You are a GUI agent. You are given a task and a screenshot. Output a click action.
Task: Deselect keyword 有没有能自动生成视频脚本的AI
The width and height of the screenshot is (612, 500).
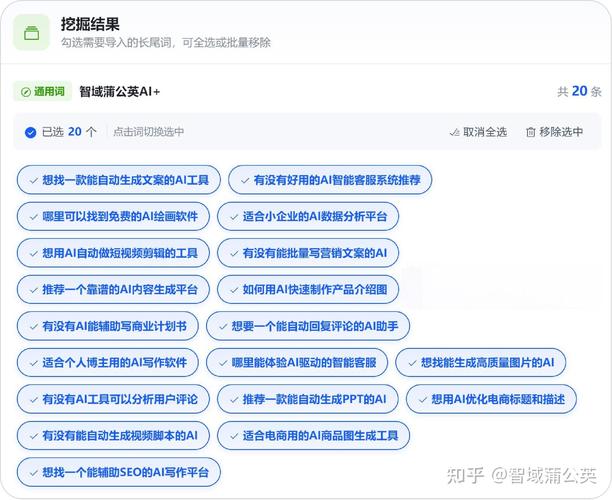point(113,436)
